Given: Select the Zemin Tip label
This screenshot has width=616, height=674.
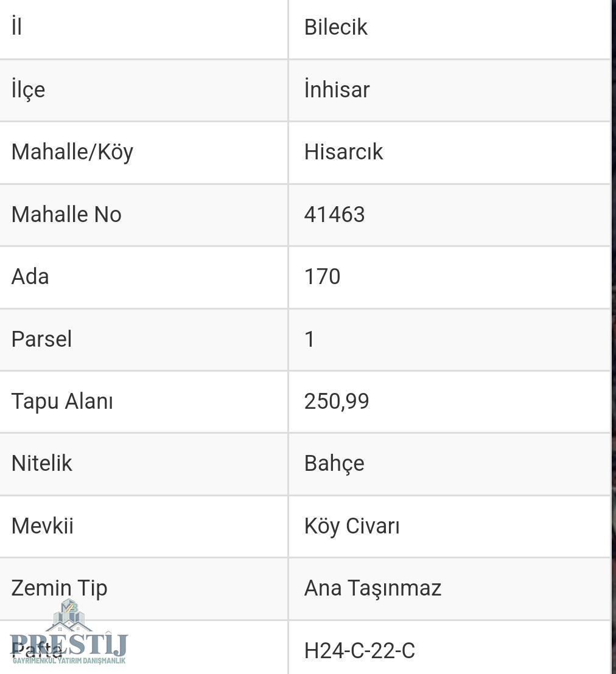Looking at the screenshot, I should (x=59, y=588).
